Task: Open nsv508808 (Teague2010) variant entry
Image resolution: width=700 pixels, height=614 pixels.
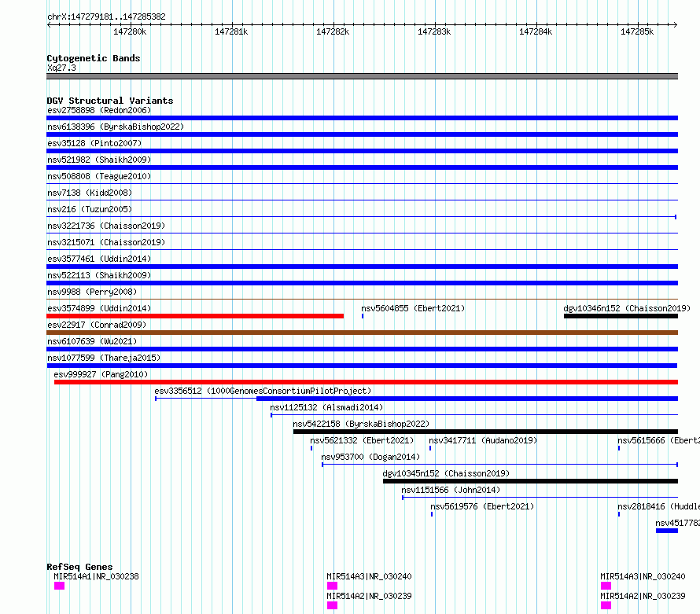Action: (x=99, y=176)
